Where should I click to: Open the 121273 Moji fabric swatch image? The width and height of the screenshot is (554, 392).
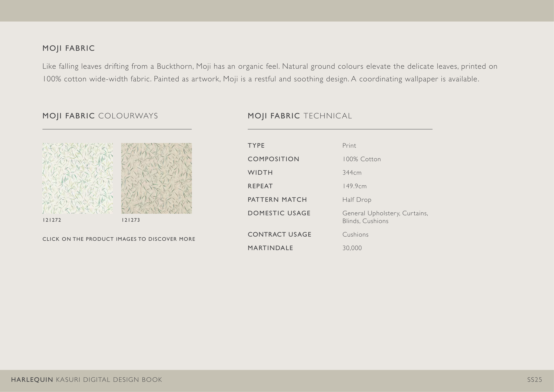pyautogui.click(x=156, y=178)
